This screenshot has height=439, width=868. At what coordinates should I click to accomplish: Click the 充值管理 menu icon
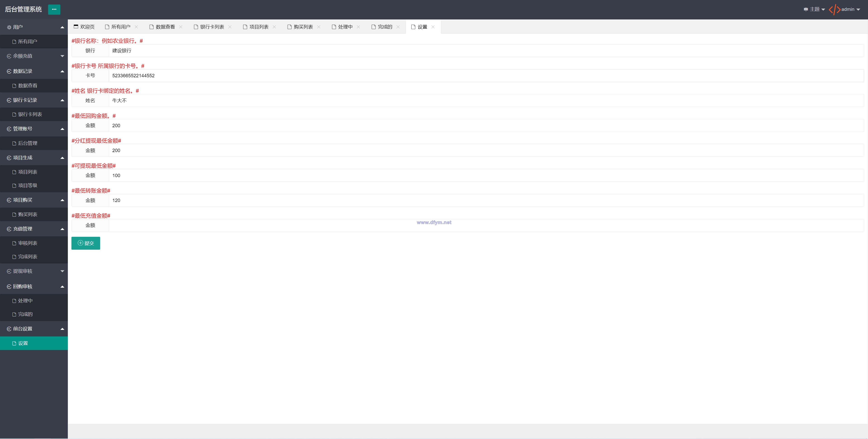pyautogui.click(x=9, y=229)
